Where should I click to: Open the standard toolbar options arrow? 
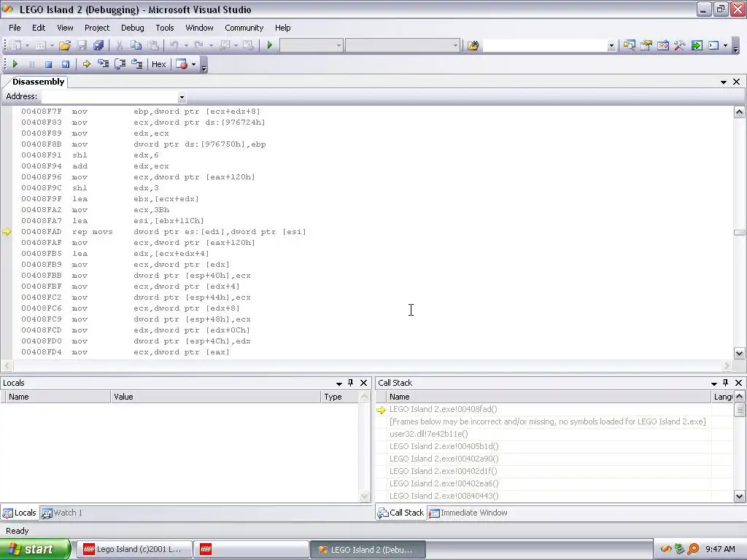[735, 47]
